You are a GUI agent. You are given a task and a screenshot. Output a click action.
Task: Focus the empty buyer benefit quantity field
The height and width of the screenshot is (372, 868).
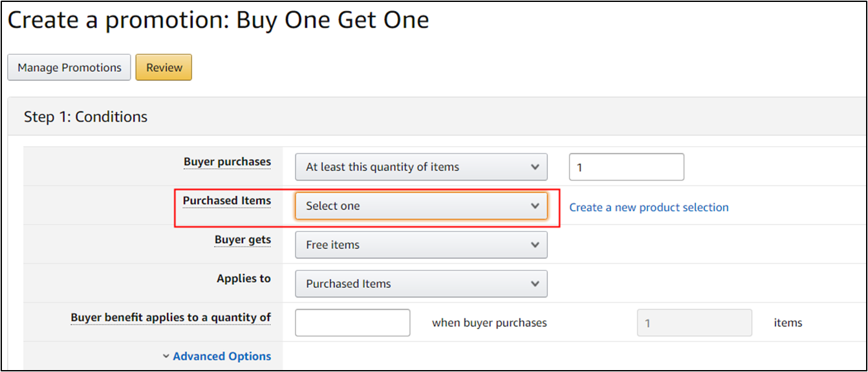[353, 322]
